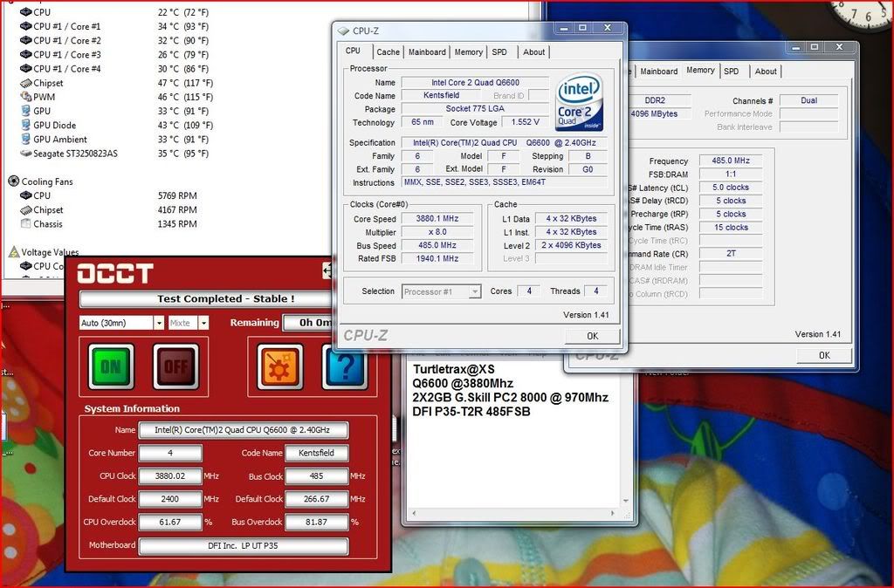Click the Rated FSB value 1940.1 MHz
The width and height of the screenshot is (894, 588).
click(437, 259)
